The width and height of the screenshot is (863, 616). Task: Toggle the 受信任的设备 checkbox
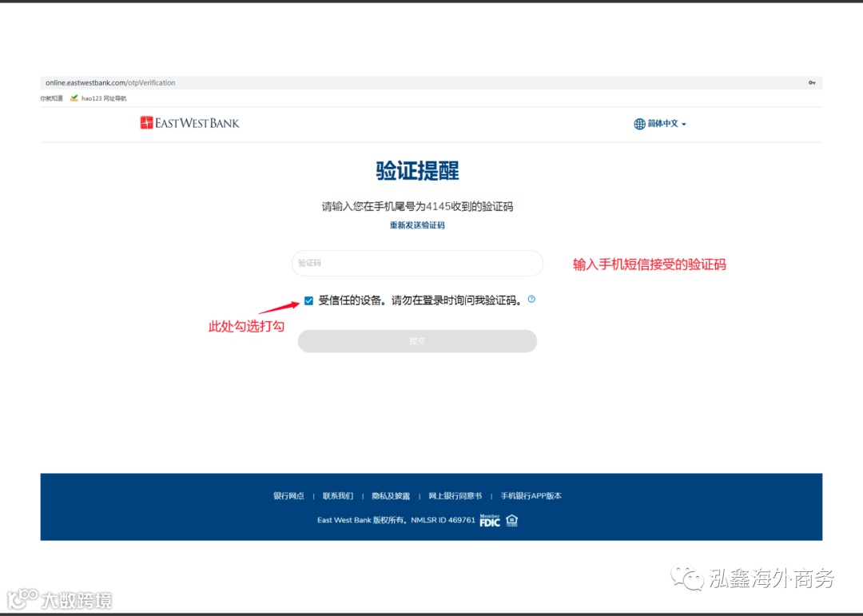click(308, 300)
